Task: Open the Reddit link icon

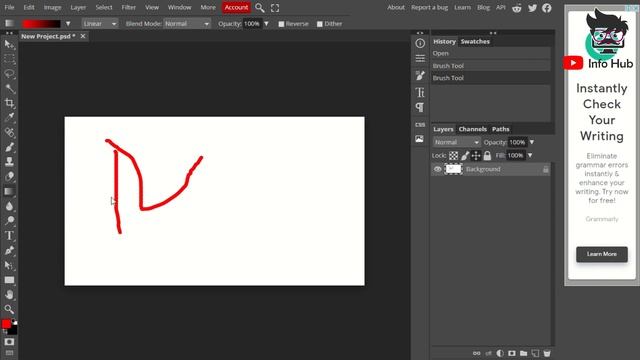Action: click(x=517, y=8)
